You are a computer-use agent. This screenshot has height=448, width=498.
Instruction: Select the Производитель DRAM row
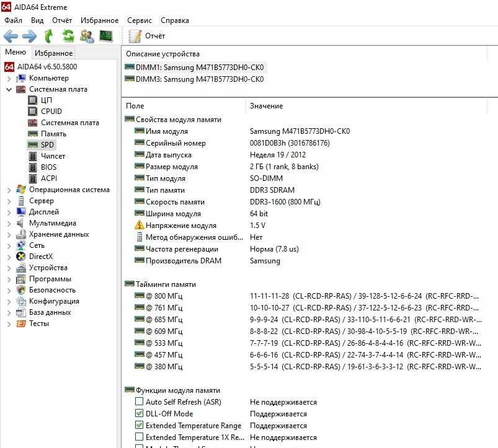(x=305, y=261)
